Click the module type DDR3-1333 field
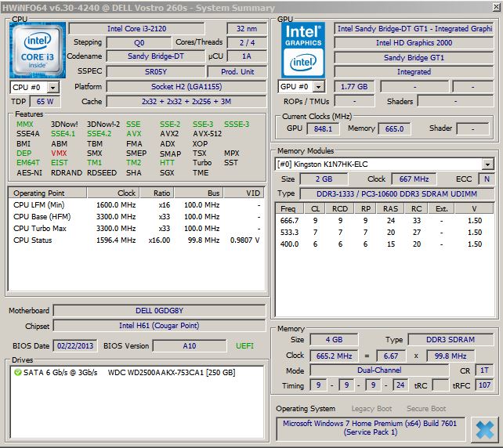This screenshot has height=448, width=503. point(396,193)
